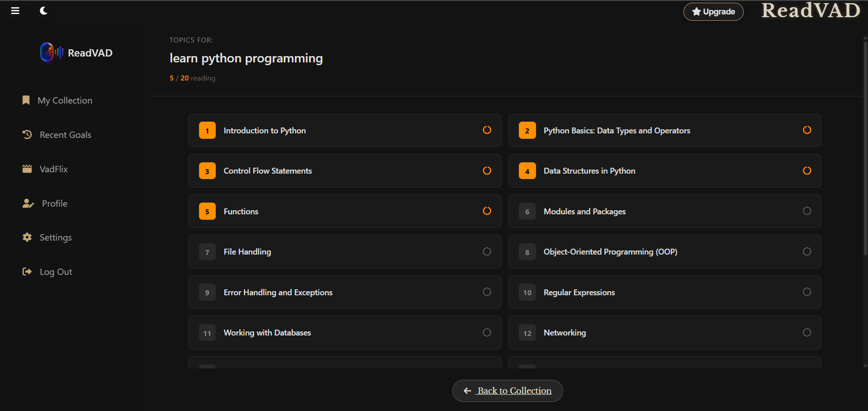Click the bookmark icon beside My Collection
868x411 pixels.
(x=26, y=100)
